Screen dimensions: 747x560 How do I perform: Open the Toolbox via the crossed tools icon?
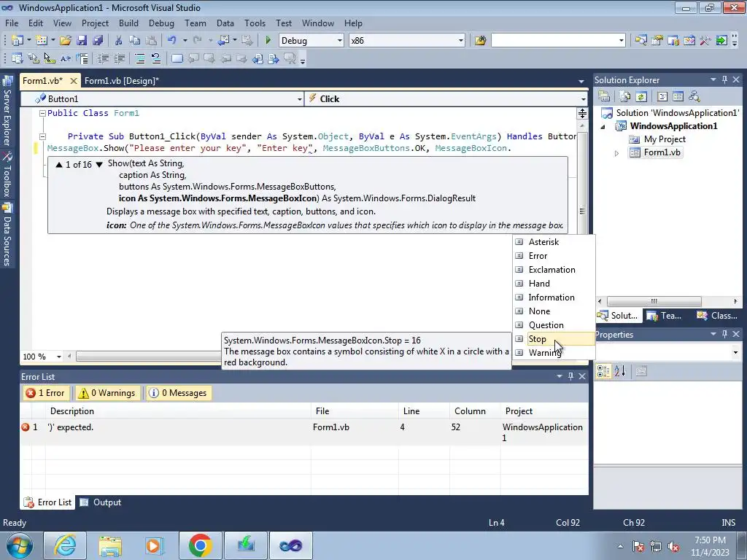(x=705, y=41)
